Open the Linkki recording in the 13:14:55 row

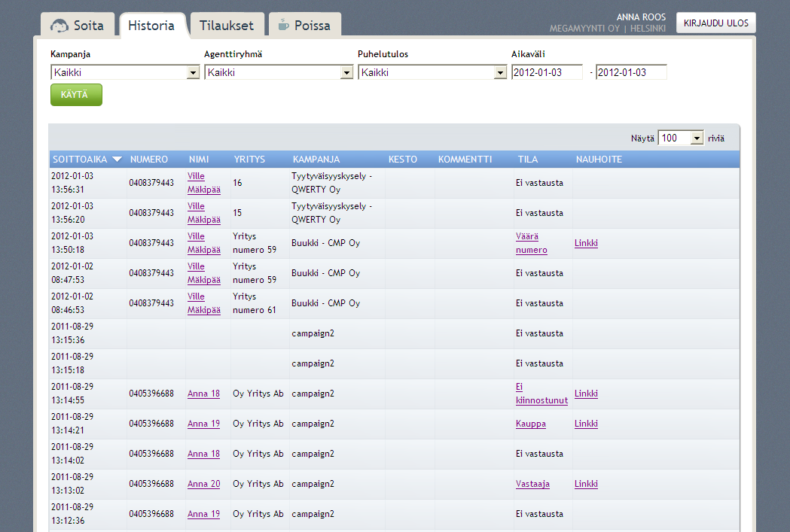[586, 394]
